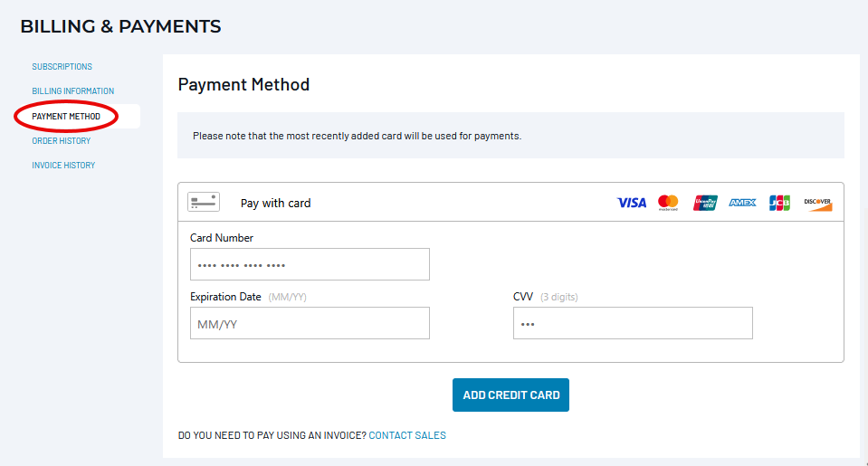
Task: Click the recently added card notice banner
Action: 510,136
